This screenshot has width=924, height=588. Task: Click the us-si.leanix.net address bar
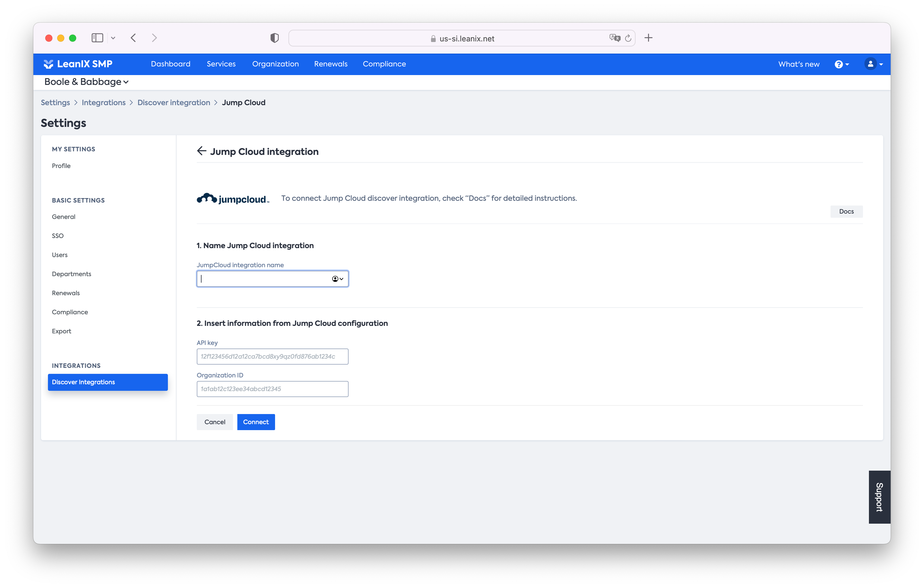[x=462, y=38]
